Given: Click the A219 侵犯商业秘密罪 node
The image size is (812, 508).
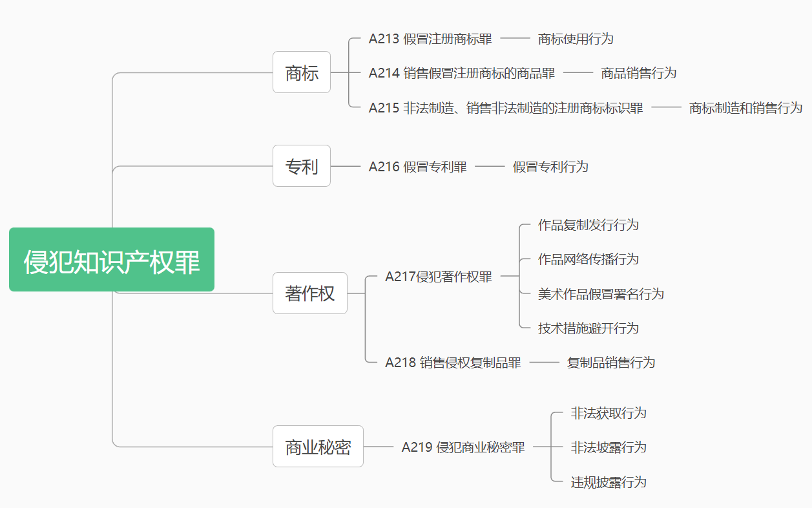Looking at the screenshot, I should point(463,447).
